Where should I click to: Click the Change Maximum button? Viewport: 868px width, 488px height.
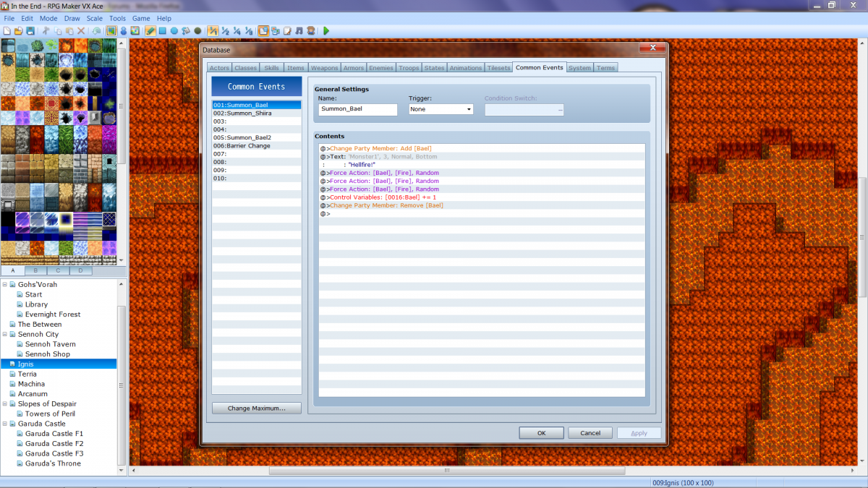256,408
